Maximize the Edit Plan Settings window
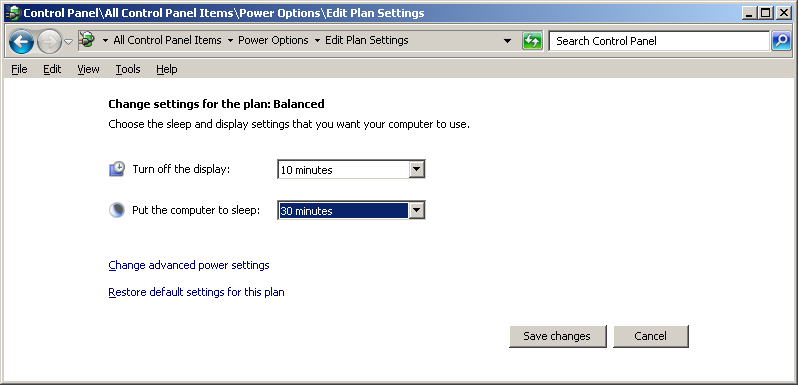The height and width of the screenshot is (385, 798). point(765,13)
